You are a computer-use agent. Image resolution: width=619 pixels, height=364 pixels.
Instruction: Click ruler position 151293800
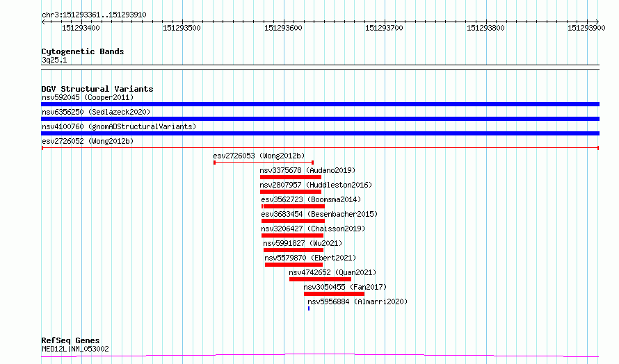(x=485, y=28)
